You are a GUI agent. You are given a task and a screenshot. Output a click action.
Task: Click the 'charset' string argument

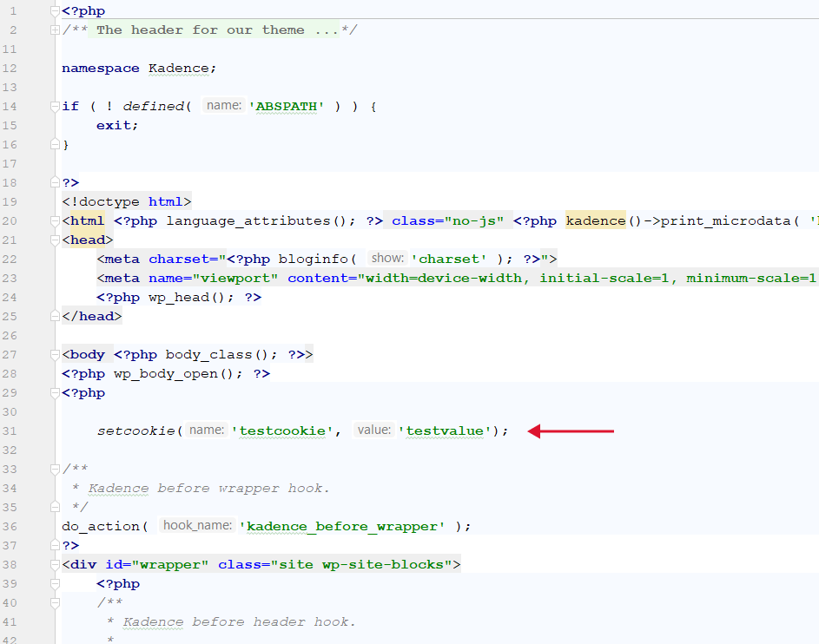pyautogui.click(x=449, y=260)
